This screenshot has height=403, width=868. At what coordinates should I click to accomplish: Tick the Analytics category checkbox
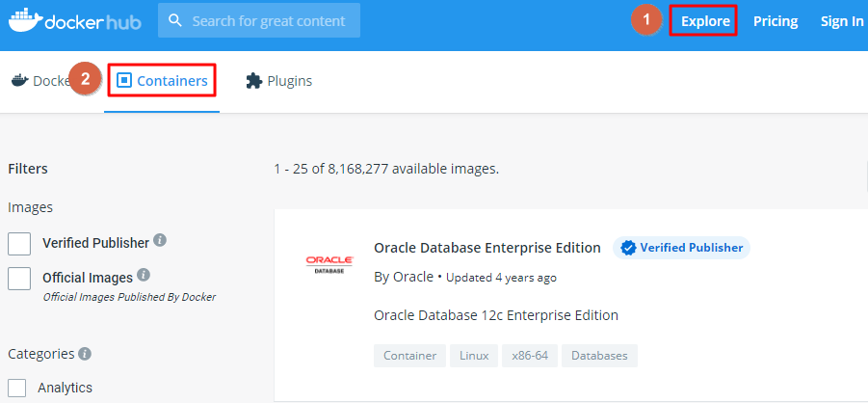click(17, 388)
